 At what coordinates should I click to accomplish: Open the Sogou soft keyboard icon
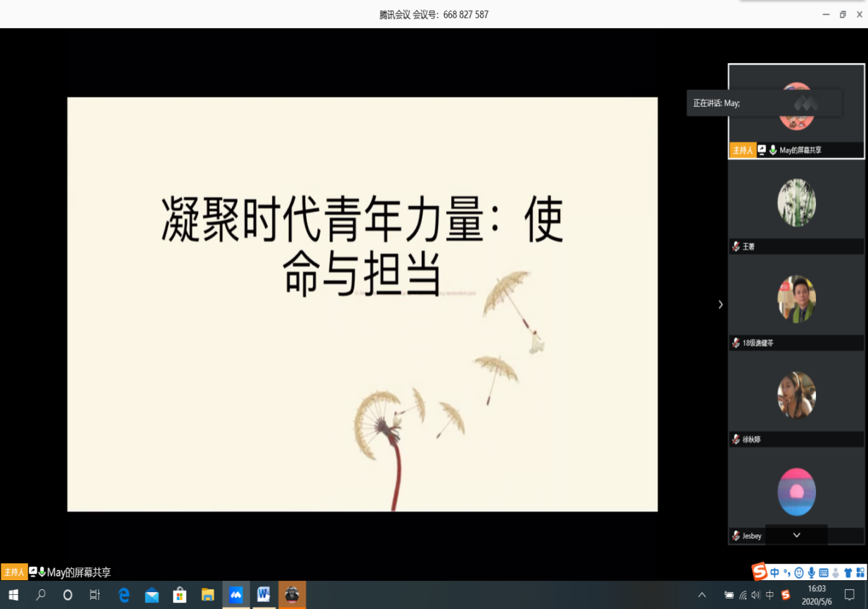[x=824, y=572]
